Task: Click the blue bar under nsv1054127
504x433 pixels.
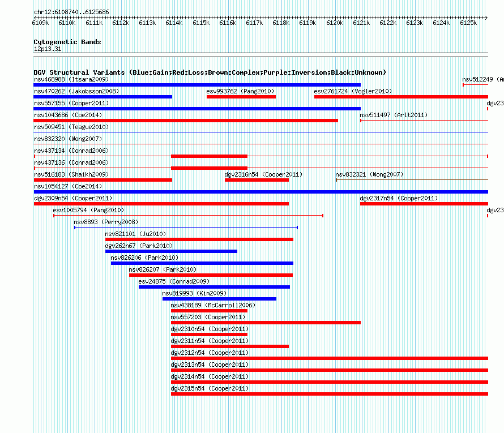Action: [x=260, y=192]
